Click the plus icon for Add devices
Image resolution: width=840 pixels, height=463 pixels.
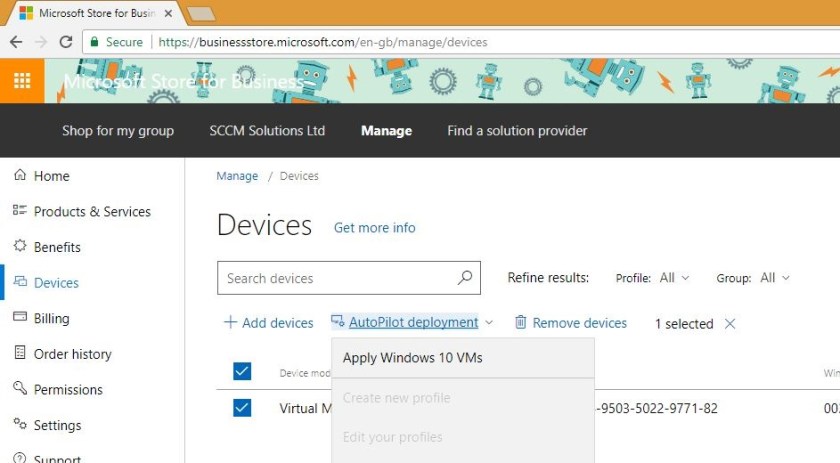pyautogui.click(x=230, y=322)
